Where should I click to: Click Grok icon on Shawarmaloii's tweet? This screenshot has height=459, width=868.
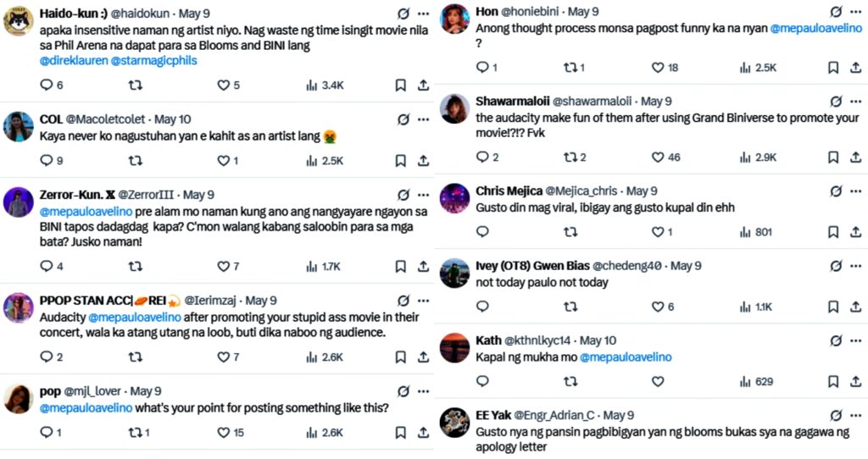836,101
